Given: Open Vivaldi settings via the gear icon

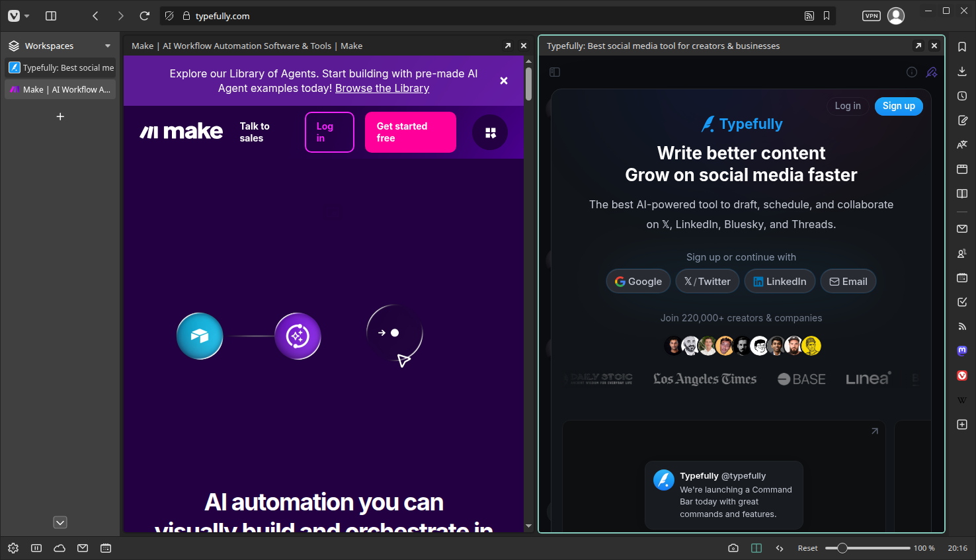Looking at the screenshot, I should (x=13, y=548).
